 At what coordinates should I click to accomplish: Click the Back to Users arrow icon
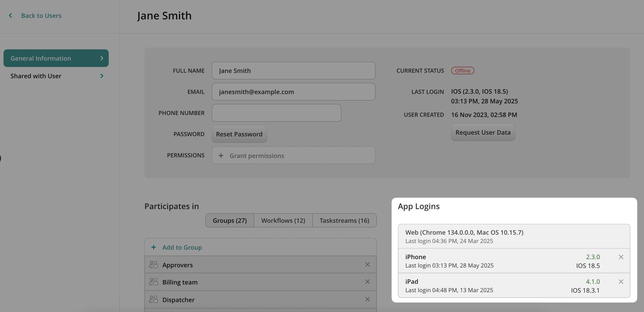[11, 15]
